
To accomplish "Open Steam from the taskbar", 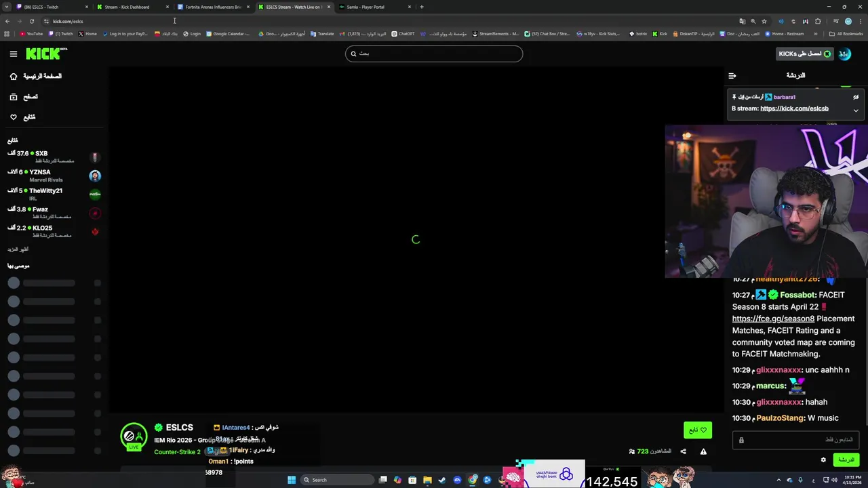I will [442, 480].
